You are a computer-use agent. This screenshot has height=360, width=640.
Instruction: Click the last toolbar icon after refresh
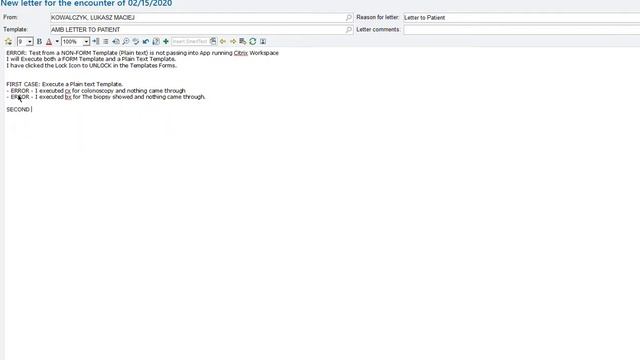tap(263, 41)
